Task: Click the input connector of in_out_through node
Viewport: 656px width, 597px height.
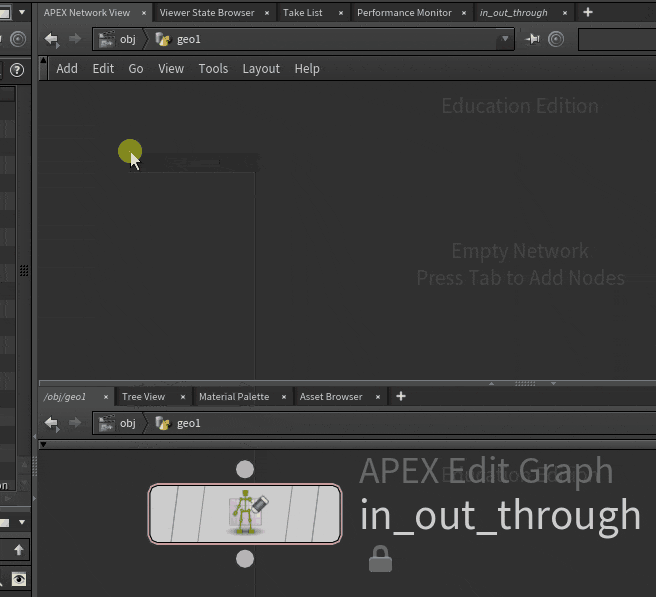Action: point(245,469)
